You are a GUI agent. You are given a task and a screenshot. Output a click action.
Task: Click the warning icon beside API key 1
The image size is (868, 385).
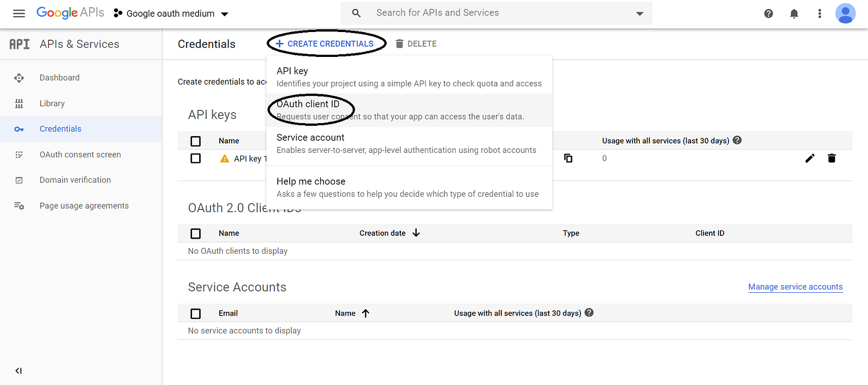coord(225,158)
